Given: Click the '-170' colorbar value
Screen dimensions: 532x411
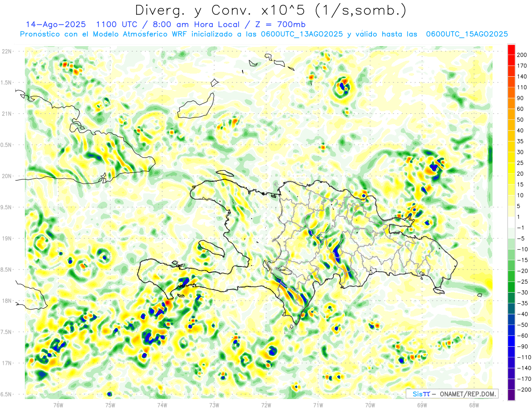Looking at the screenshot, I should click(x=524, y=379).
